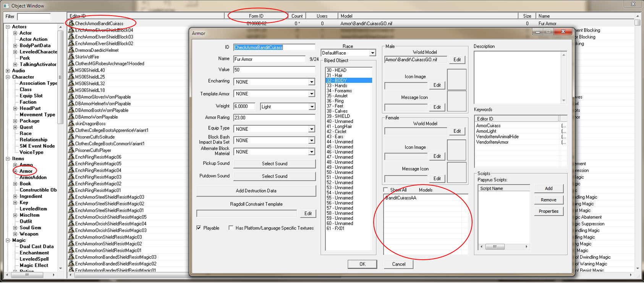Click OK to save the armor
This screenshot has width=644, height=283.
point(362,264)
